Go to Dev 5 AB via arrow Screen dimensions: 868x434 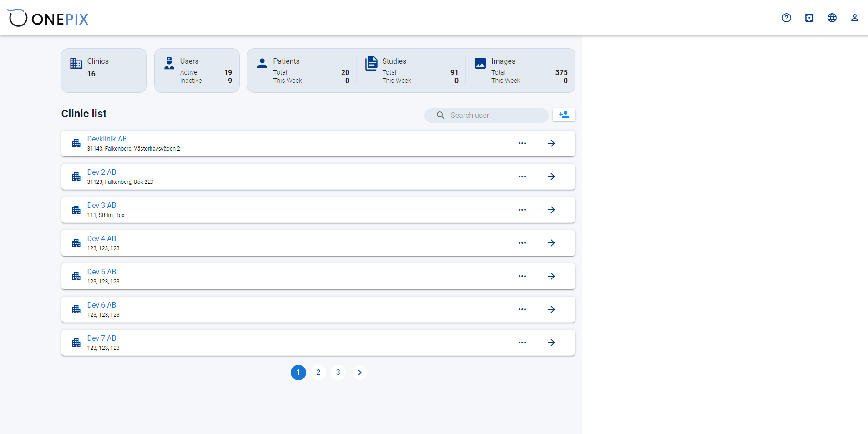551,276
